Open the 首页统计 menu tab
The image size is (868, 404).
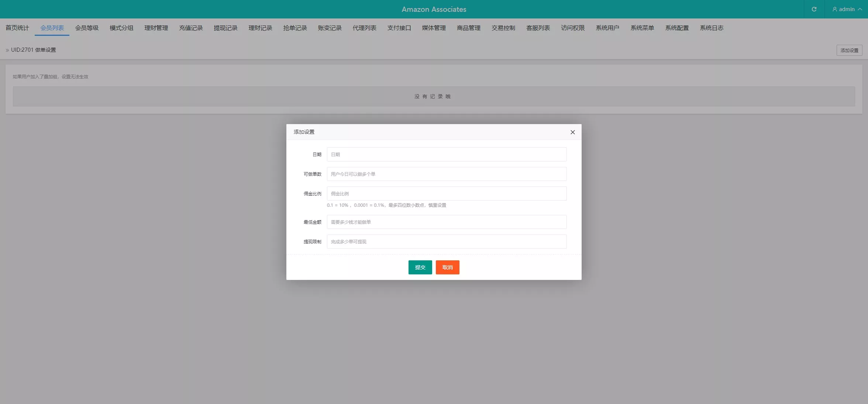pos(17,28)
